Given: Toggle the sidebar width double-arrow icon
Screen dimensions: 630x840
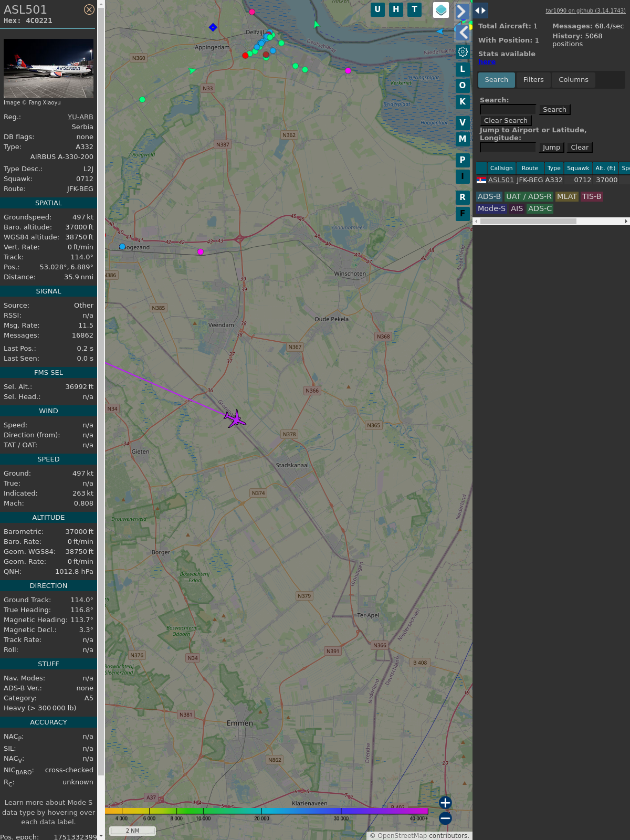Looking at the screenshot, I should 480,10.
